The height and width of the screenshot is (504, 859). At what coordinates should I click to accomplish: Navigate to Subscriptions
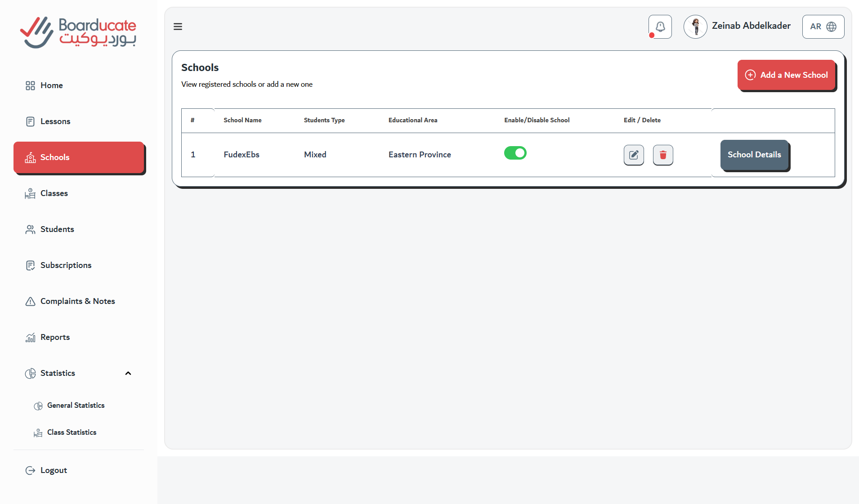click(66, 265)
